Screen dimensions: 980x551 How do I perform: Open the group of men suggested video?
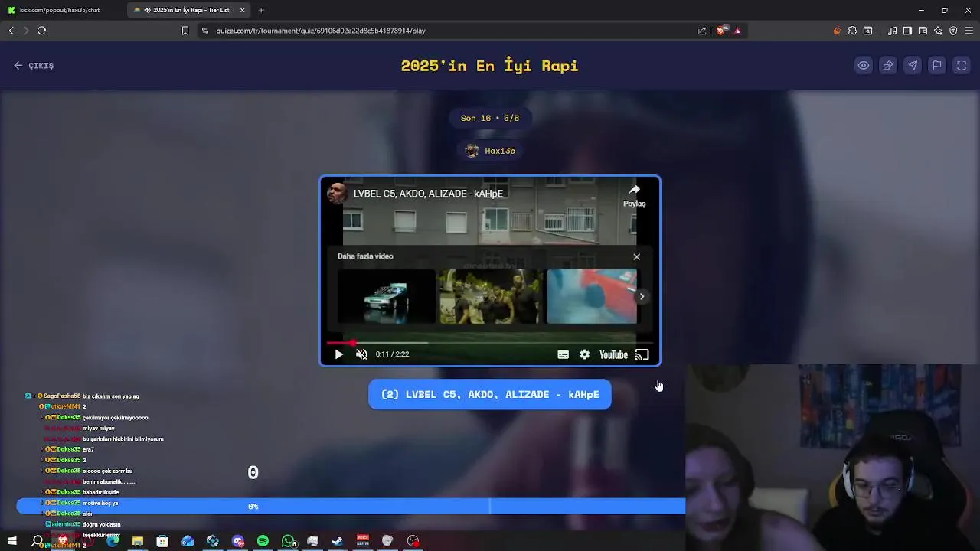tap(491, 296)
